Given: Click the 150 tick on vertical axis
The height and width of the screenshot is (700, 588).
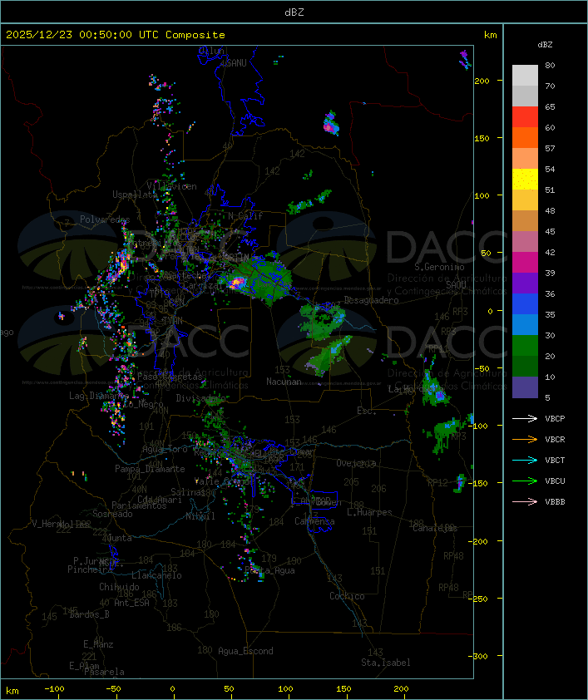Looking at the screenshot, I should point(482,138).
